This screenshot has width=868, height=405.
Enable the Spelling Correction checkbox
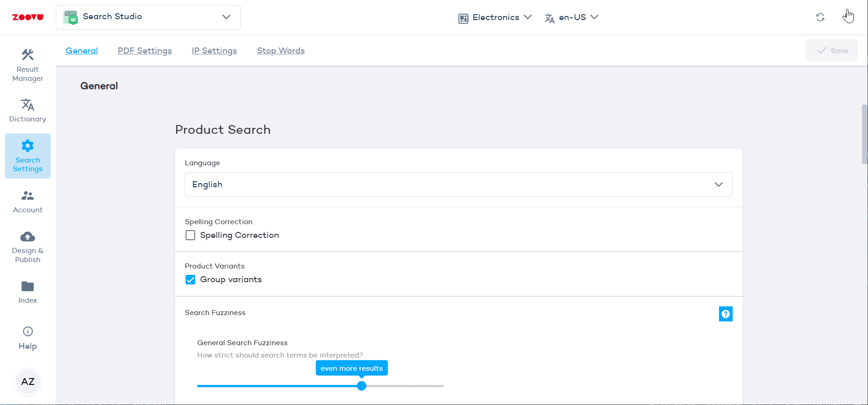pyautogui.click(x=191, y=235)
